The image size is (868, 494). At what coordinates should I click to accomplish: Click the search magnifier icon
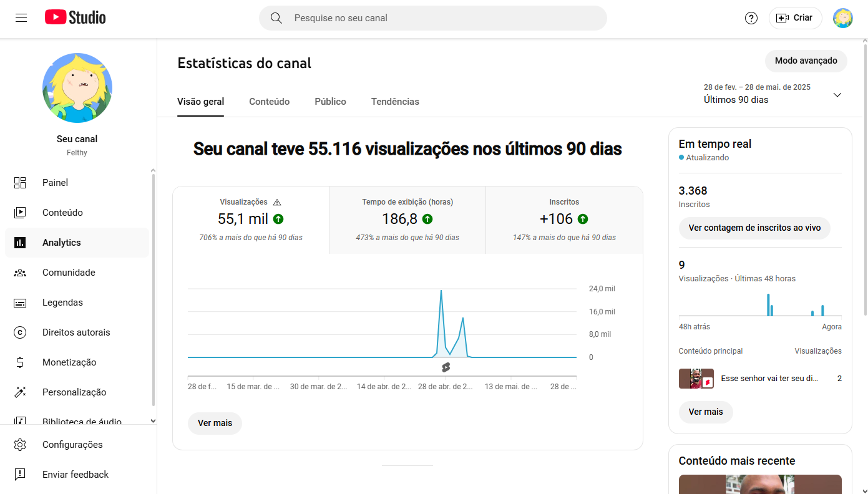click(276, 18)
